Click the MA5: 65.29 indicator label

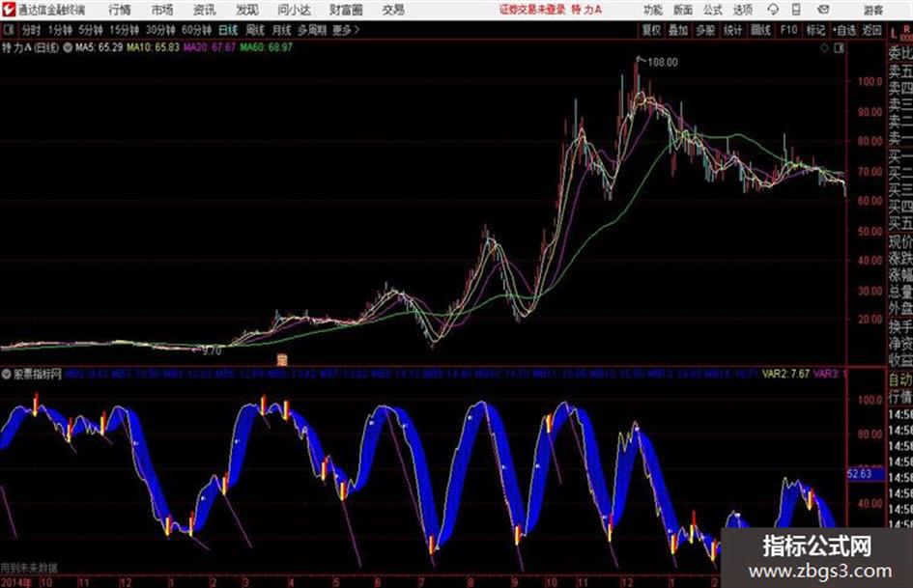pos(99,47)
